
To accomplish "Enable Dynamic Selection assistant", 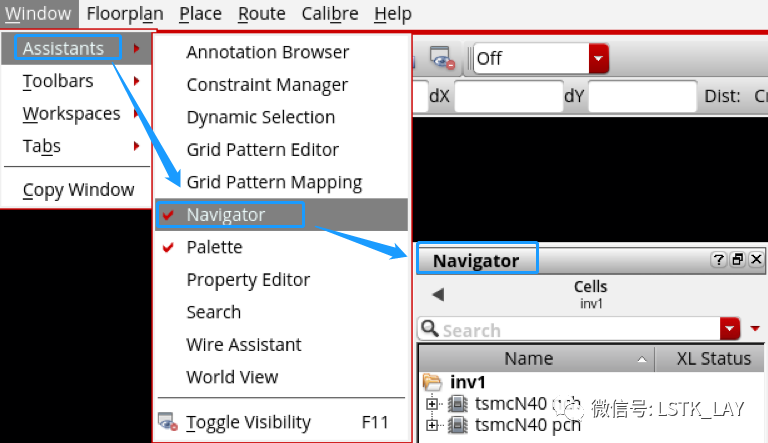I will click(x=282, y=117).
